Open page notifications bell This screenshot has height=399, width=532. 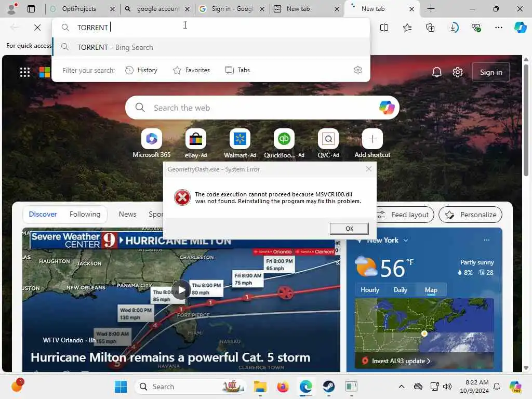click(436, 72)
